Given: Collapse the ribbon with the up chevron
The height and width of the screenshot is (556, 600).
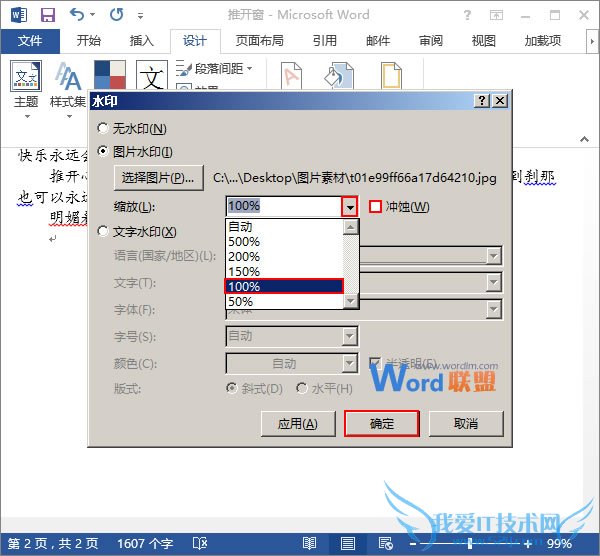Looking at the screenshot, I should [x=584, y=139].
